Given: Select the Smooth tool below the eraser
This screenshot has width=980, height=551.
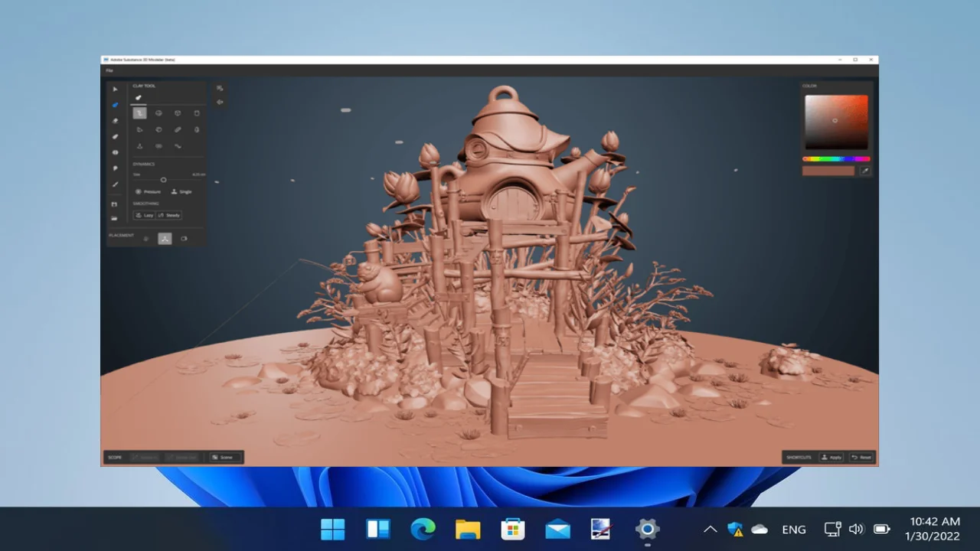Looking at the screenshot, I should point(116,136).
